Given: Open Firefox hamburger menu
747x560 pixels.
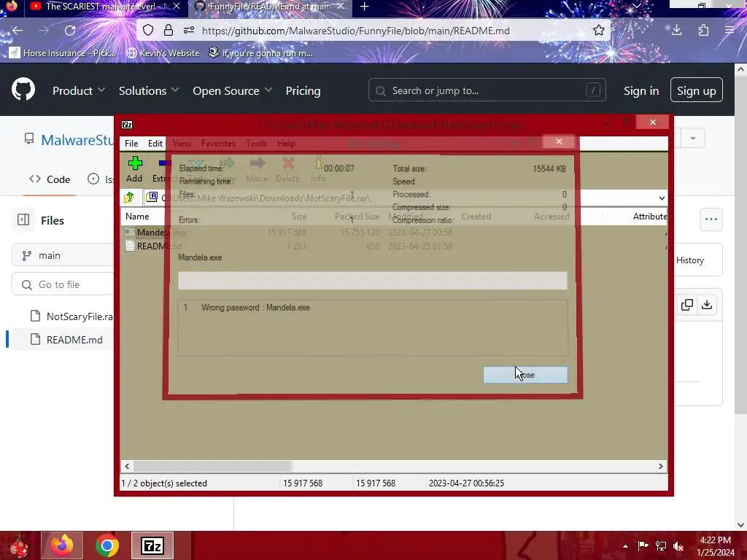Looking at the screenshot, I should (x=729, y=31).
